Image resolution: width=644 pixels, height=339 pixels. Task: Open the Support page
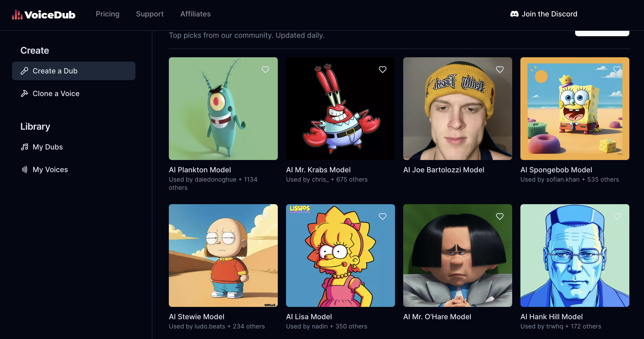pos(150,14)
